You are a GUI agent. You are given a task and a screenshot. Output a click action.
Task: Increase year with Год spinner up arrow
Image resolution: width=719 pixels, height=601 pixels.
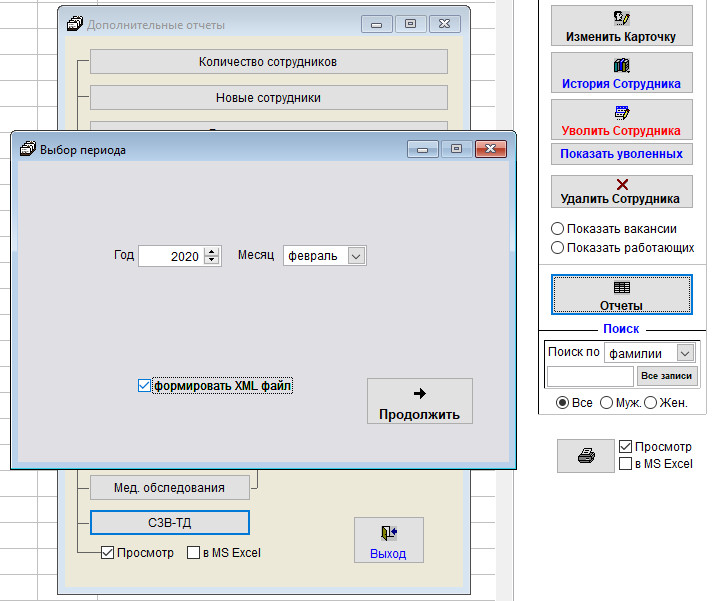[x=211, y=251]
